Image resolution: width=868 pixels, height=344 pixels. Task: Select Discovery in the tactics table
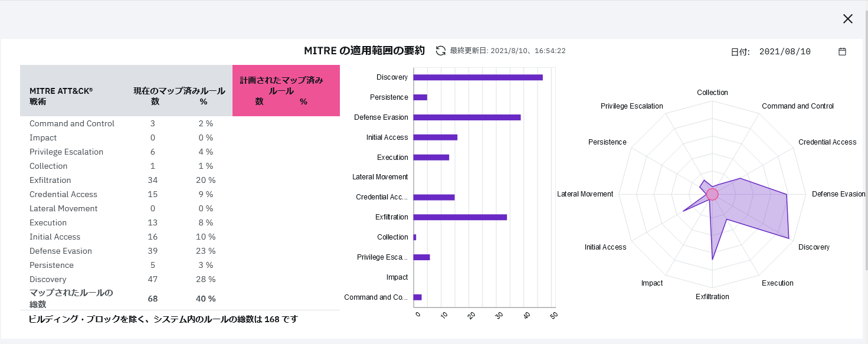click(x=48, y=279)
